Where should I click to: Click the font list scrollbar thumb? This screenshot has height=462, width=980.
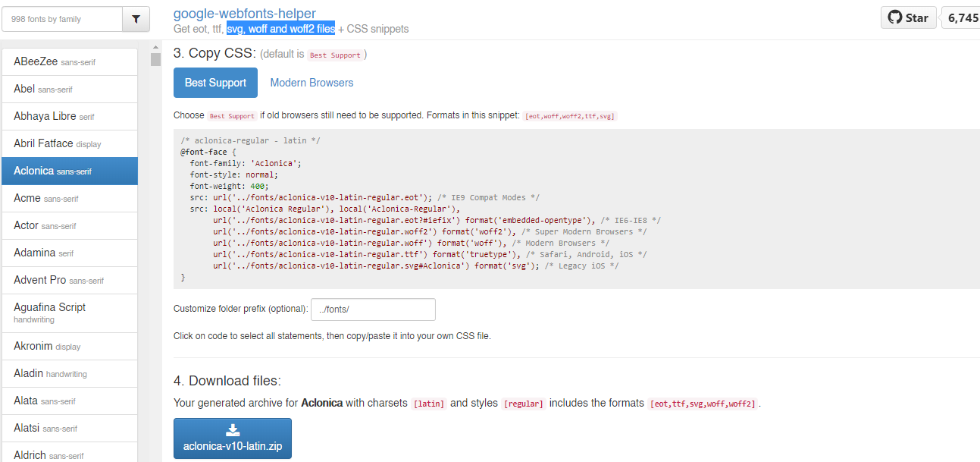[155, 60]
